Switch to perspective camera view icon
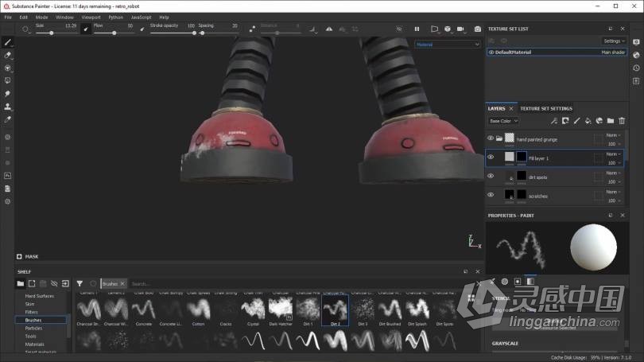The image size is (644, 362). 434,29
